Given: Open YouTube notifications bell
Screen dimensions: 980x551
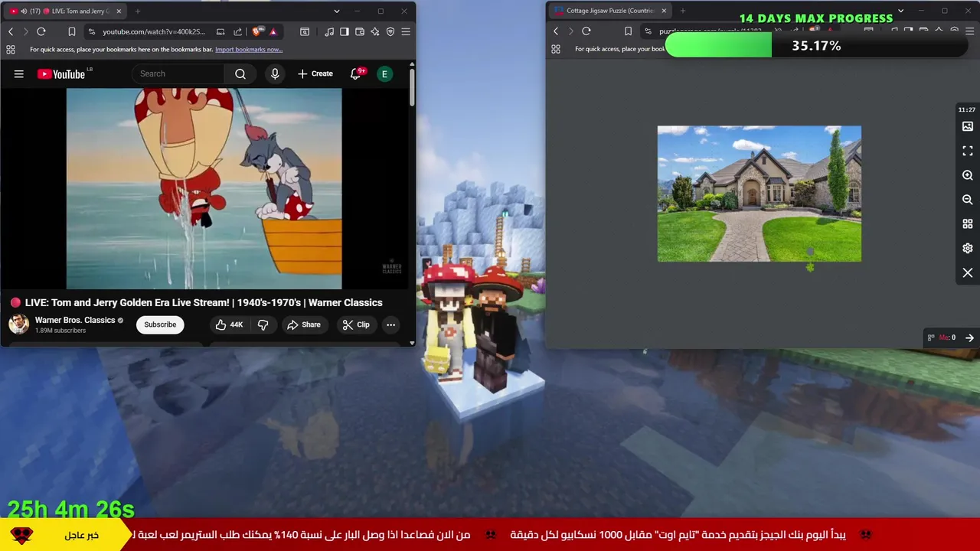Looking at the screenshot, I should 355,73.
